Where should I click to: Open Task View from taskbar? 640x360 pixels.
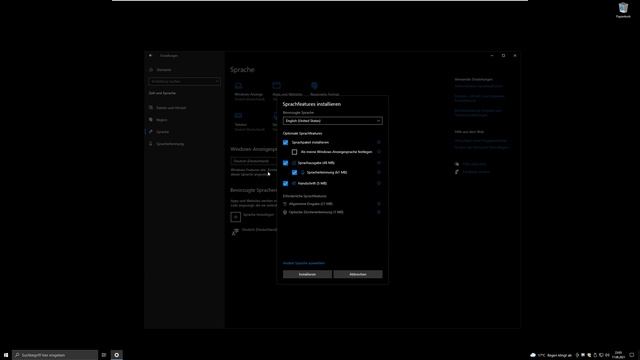104,355
